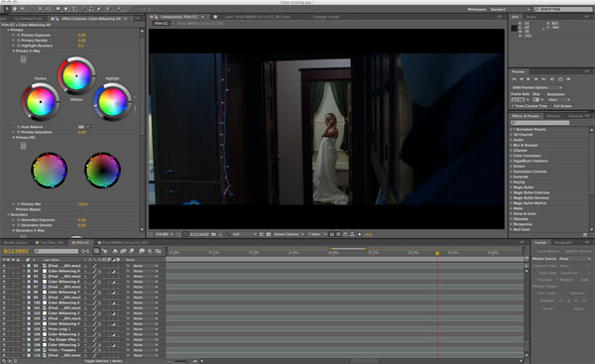Image resolution: width=595 pixels, height=364 pixels.
Task: Click the Highlight color wheel
Action: pos(113,102)
